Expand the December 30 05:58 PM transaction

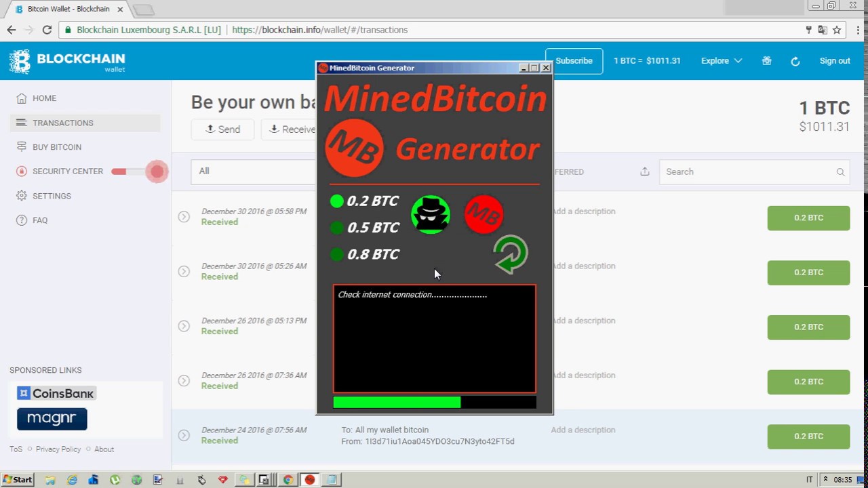tap(184, 217)
